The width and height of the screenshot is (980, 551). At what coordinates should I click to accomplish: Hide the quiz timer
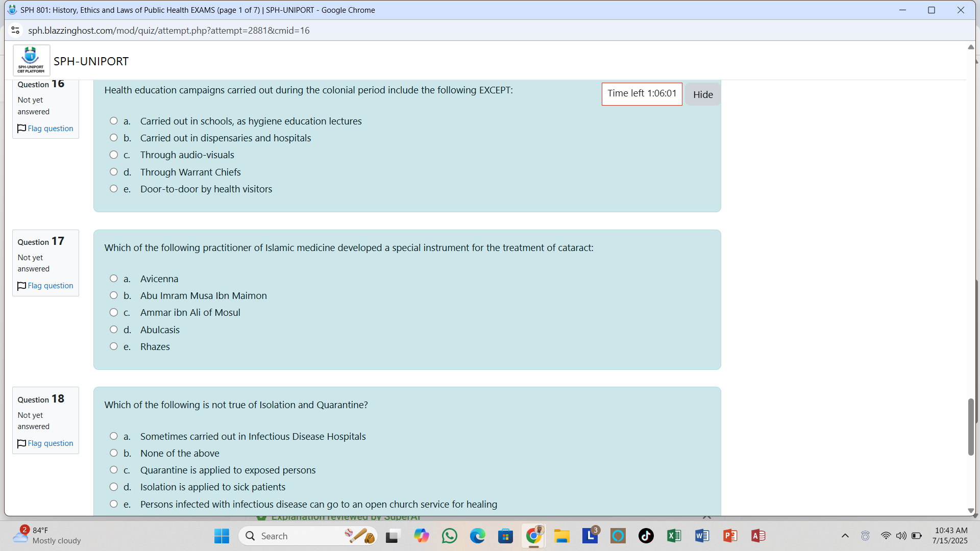[x=702, y=94]
